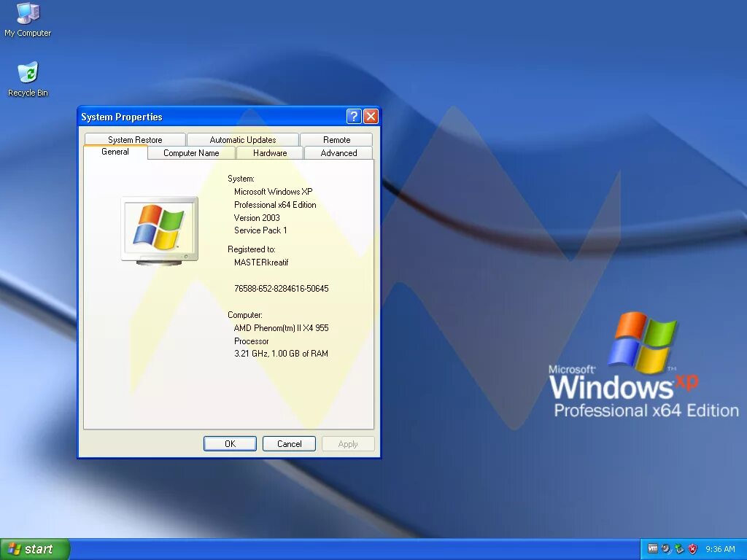The width and height of the screenshot is (747, 560).
Task: Select the Recycle Bin desktop icon
Action: pyautogui.click(x=28, y=79)
